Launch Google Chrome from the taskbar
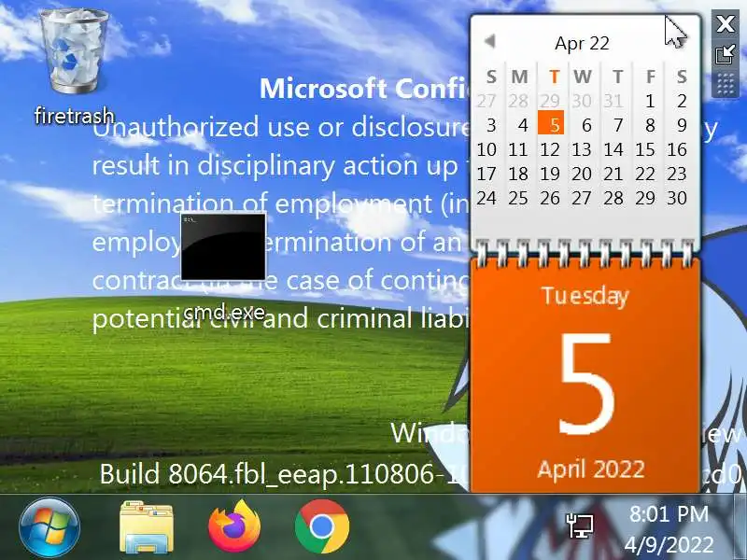The image size is (747, 560). pos(322,526)
